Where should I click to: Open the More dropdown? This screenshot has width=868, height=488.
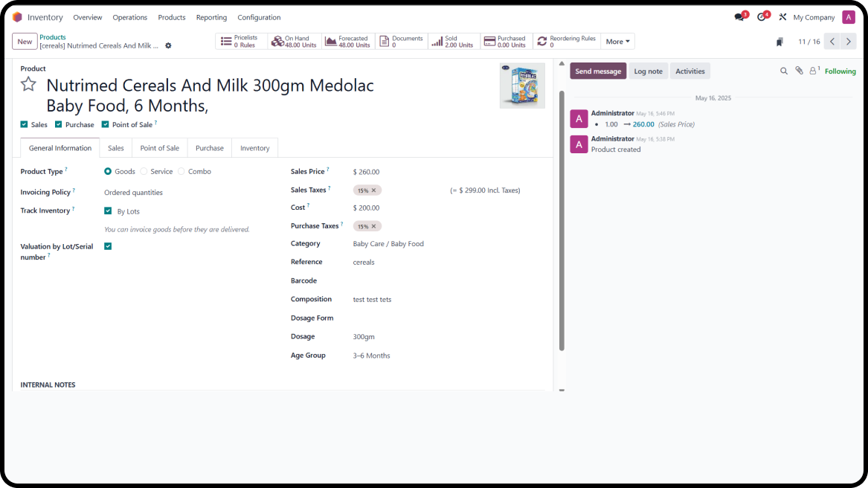pos(617,41)
